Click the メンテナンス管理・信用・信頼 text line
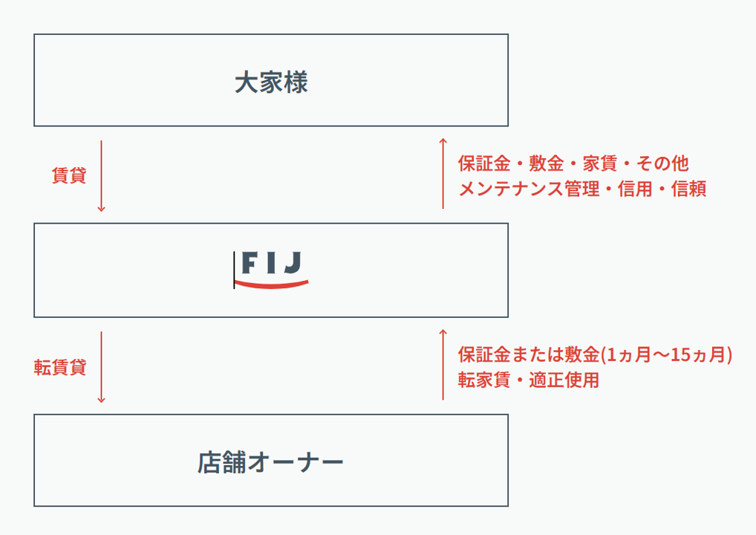756x535 pixels. (x=582, y=189)
